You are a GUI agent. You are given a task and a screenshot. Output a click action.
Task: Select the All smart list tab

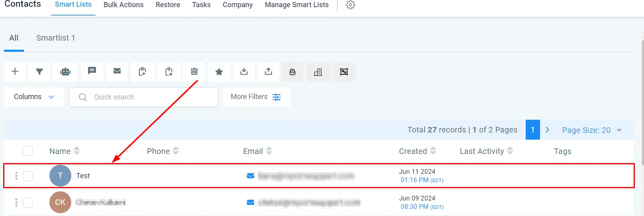[x=14, y=38]
